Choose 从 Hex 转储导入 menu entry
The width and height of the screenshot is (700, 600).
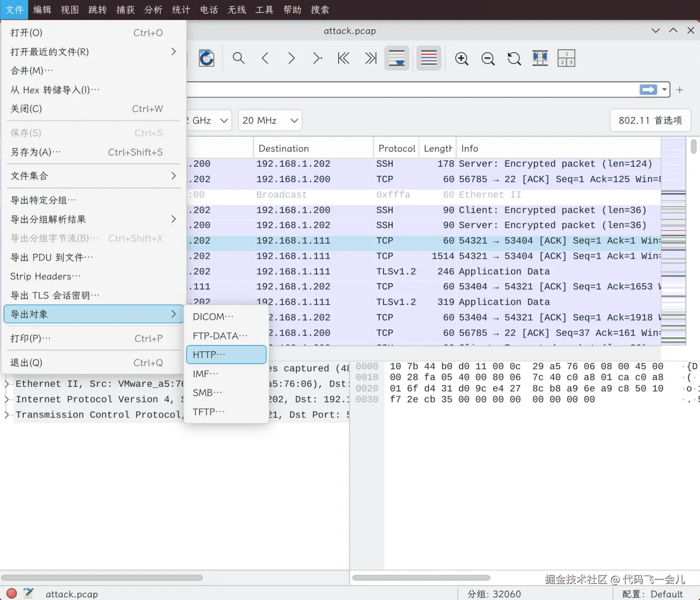tap(93, 90)
